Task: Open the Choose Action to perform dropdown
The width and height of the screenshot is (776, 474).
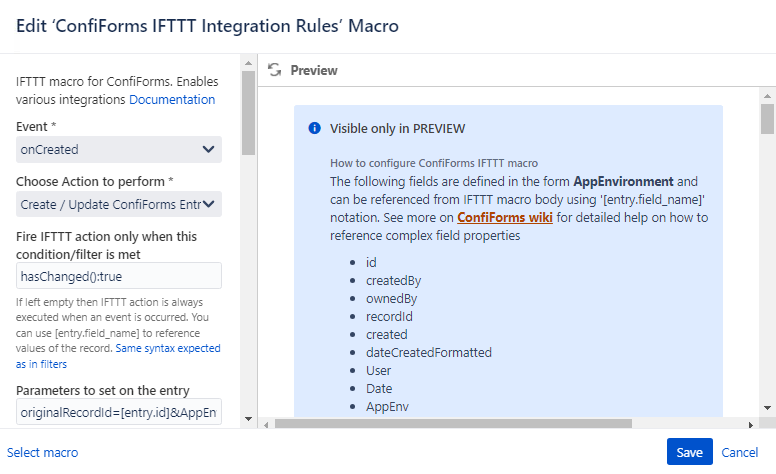Action: pos(119,204)
